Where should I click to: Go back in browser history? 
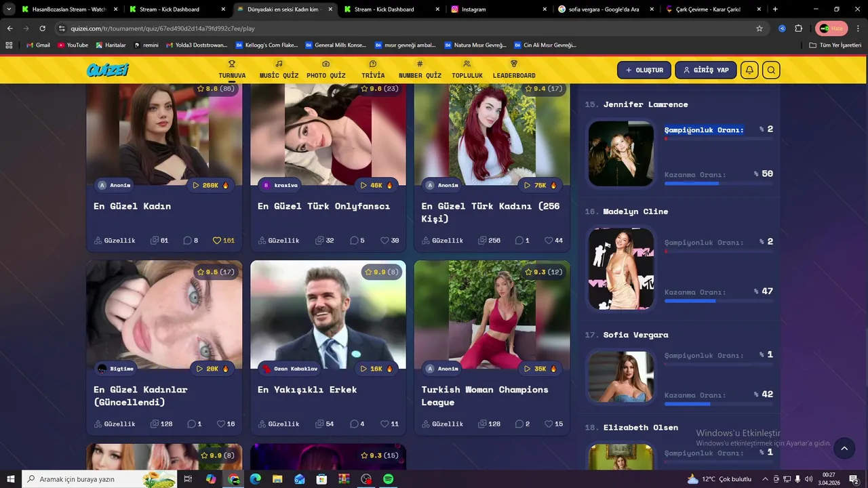(x=9, y=28)
